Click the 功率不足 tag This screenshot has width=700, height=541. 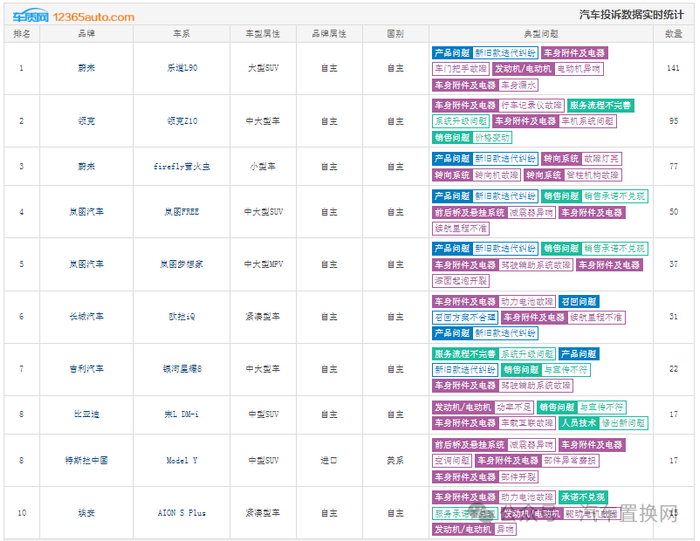tap(514, 407)
